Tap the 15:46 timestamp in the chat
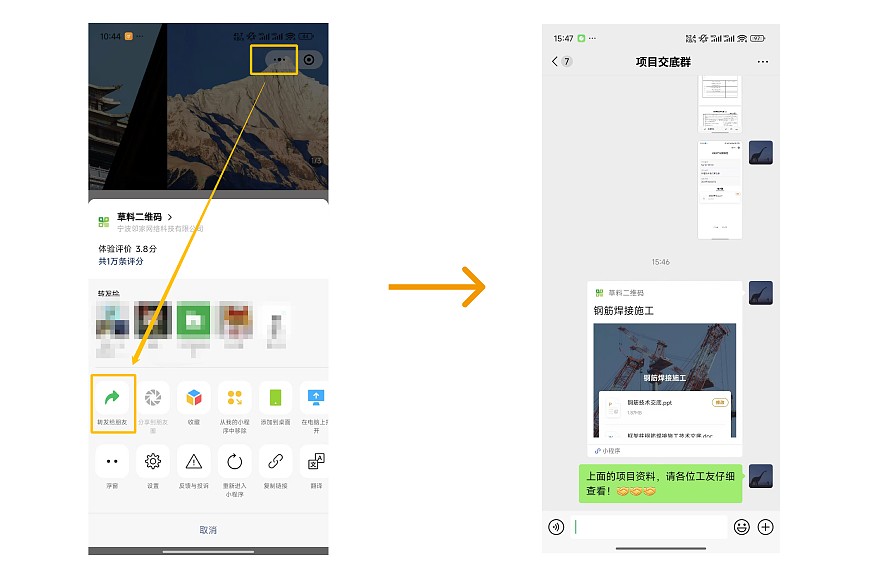877x578 pixels. (661, 262)
